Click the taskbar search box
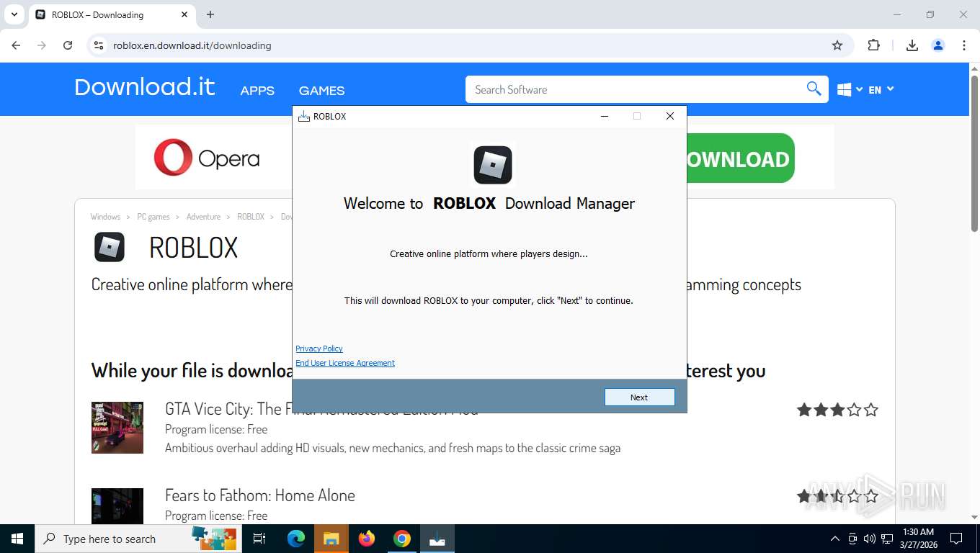Viewport: 980px width, 553px height. click(138, 539)
